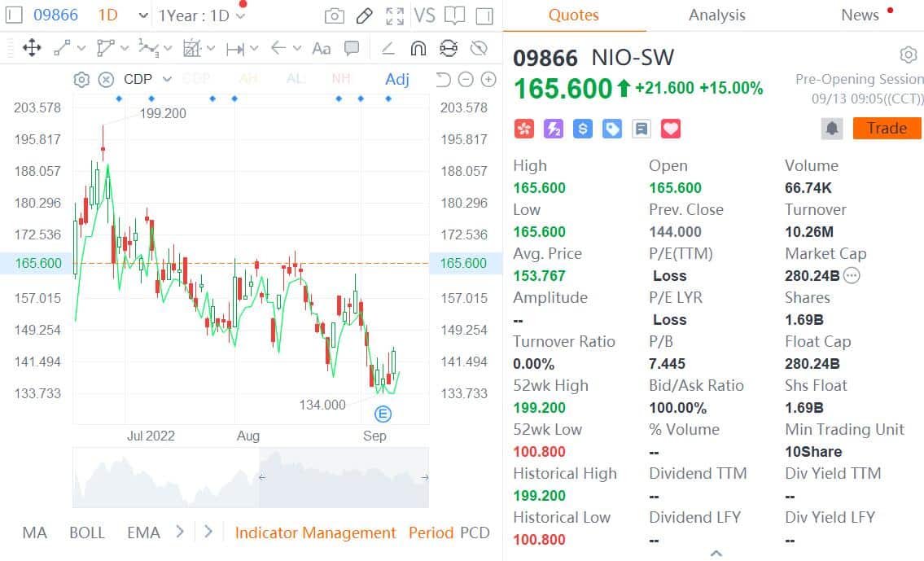Switch to the Analysis tab

coord(716,15)
